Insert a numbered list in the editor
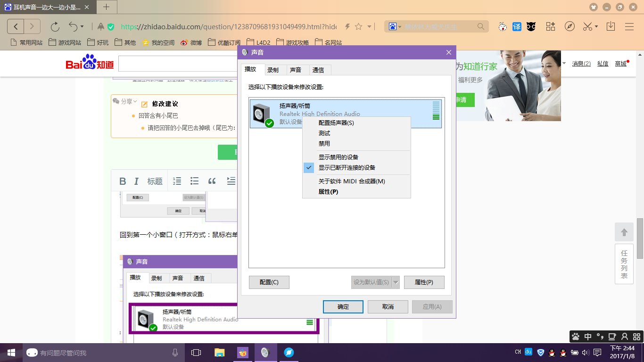This screenshot has height=362, width=644. point(177,181)
